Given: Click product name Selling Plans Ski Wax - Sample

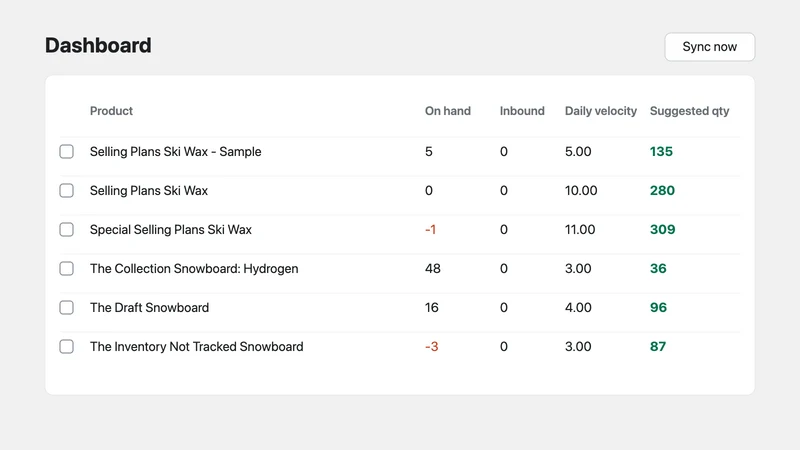Looking at the screenshot, I should tap(176, 152).
